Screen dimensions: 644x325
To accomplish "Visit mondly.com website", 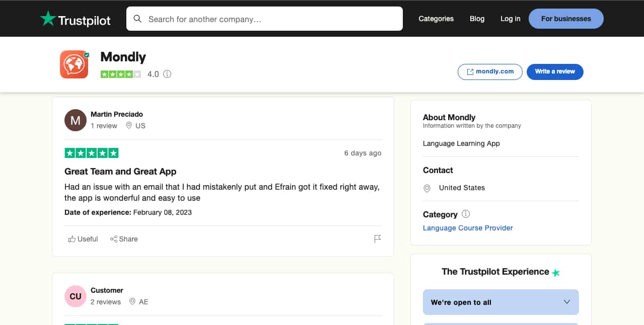I will [490, 71].
